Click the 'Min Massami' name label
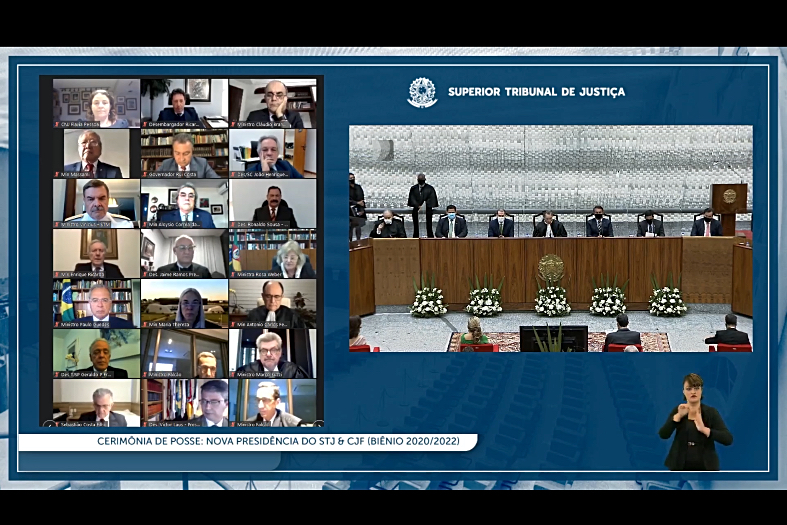The width and height of the screenshot is (787, 525). click(x=75, y=174)
